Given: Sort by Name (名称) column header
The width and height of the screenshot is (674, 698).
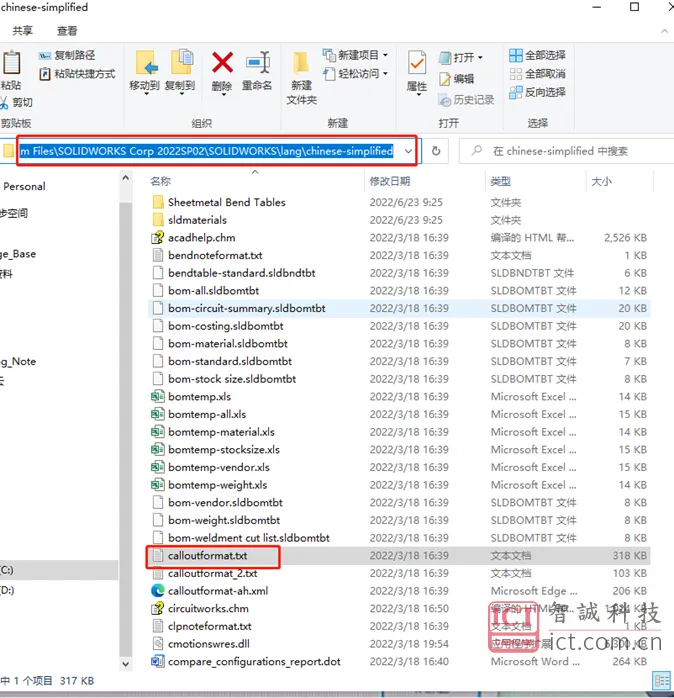Looking at the screenshot, I should coord(160,181).
